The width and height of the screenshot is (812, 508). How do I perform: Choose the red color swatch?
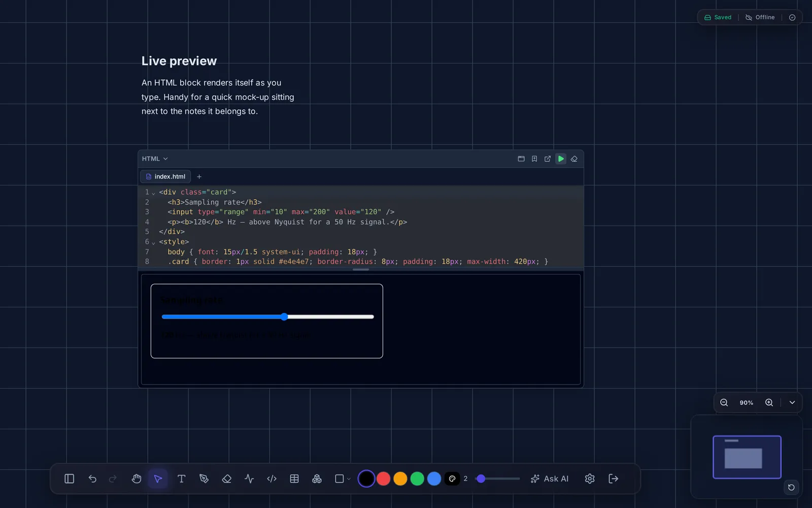click(384, 479)
